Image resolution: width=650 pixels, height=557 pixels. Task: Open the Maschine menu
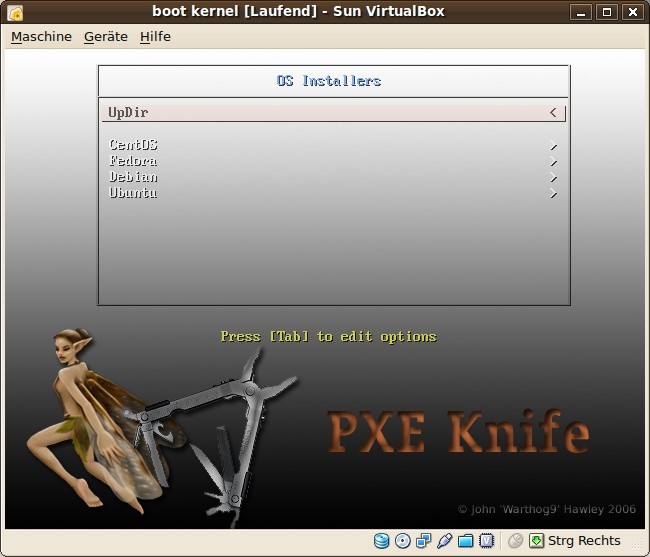click(41, 36)
